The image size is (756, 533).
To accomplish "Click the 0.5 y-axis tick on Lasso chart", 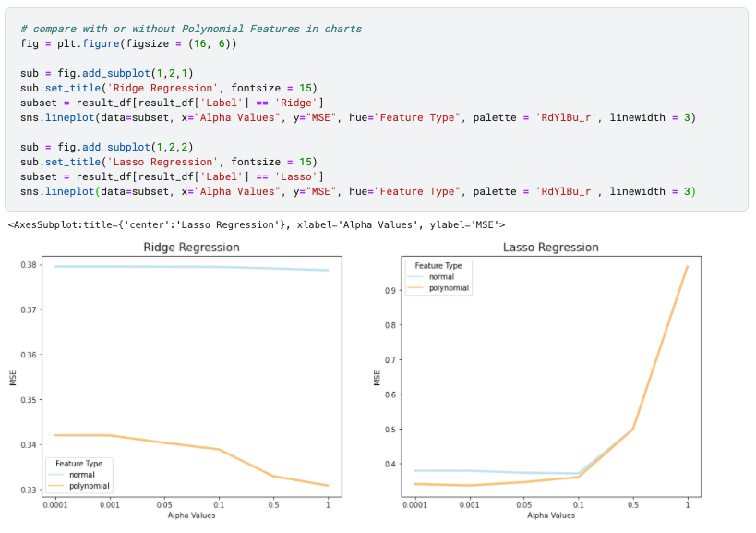I will (x=390, y=430).
